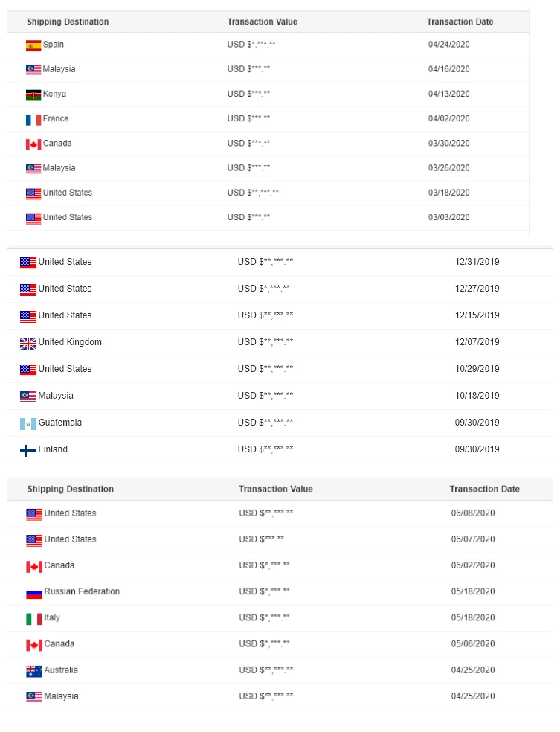
Task: Select the Italy flag icon
Action: pyautogui.click(x=34, y=619)
